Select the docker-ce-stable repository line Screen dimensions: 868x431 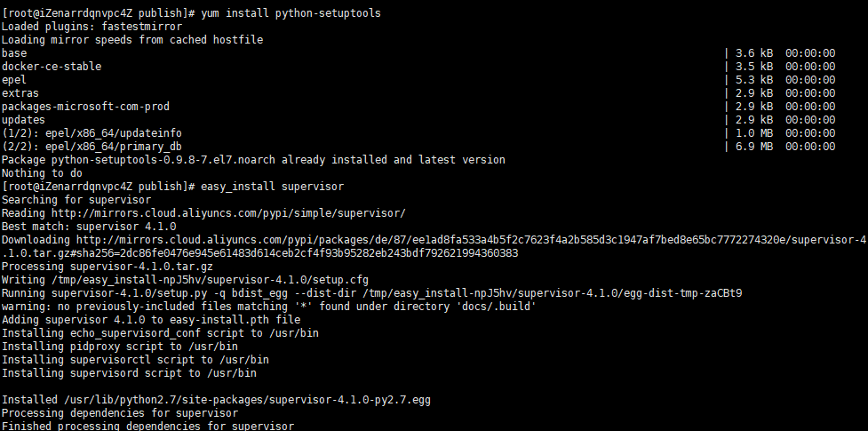tap(52, 67)
